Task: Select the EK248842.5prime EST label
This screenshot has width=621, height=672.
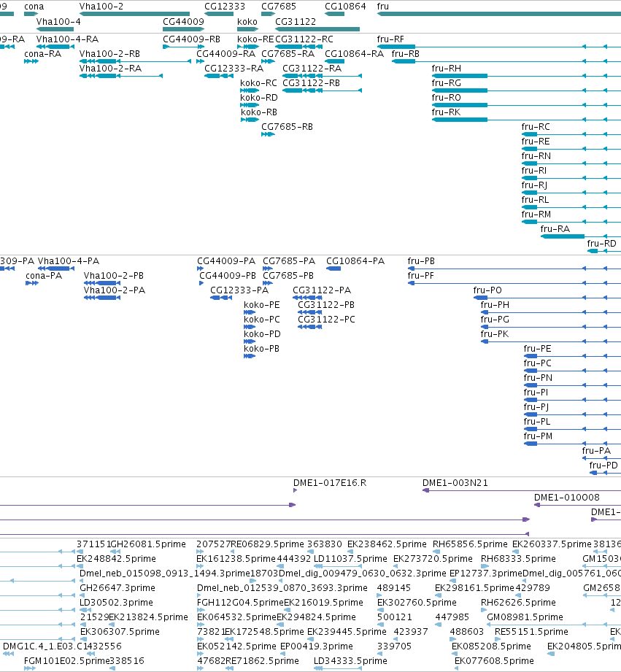Action: tap(116, 558)
